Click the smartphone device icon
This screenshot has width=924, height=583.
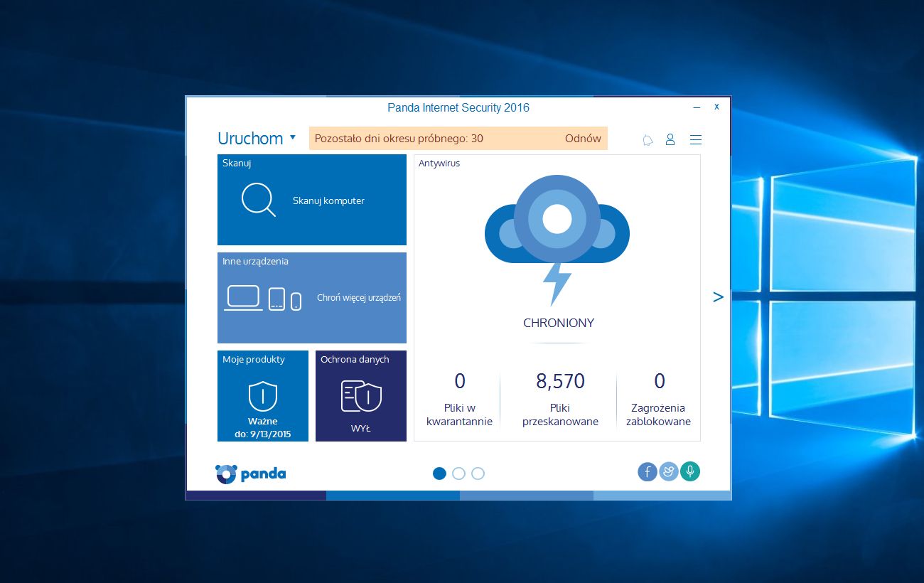296,301
